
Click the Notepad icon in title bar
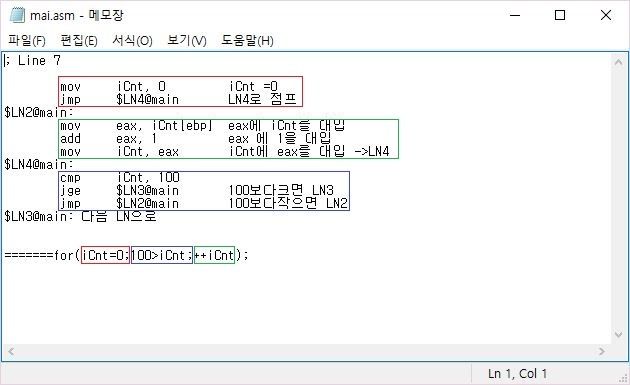tap(17, 15)
